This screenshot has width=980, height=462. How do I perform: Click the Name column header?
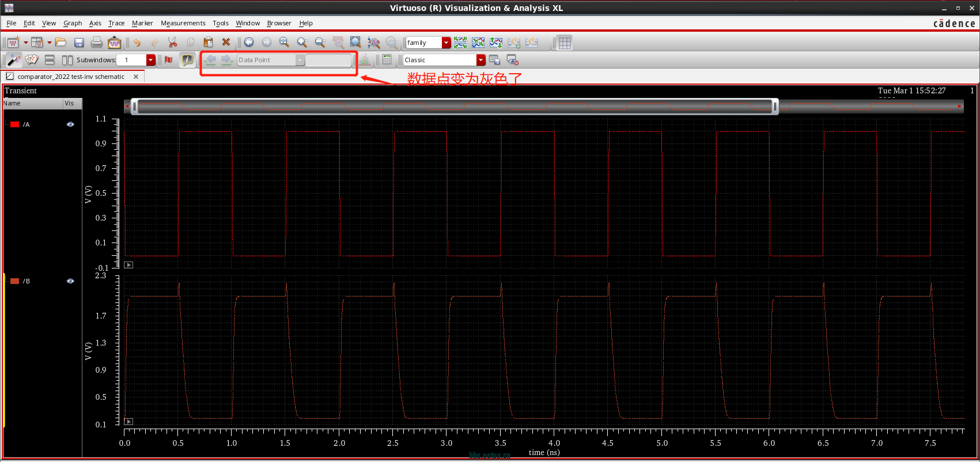tap(33, 104)
